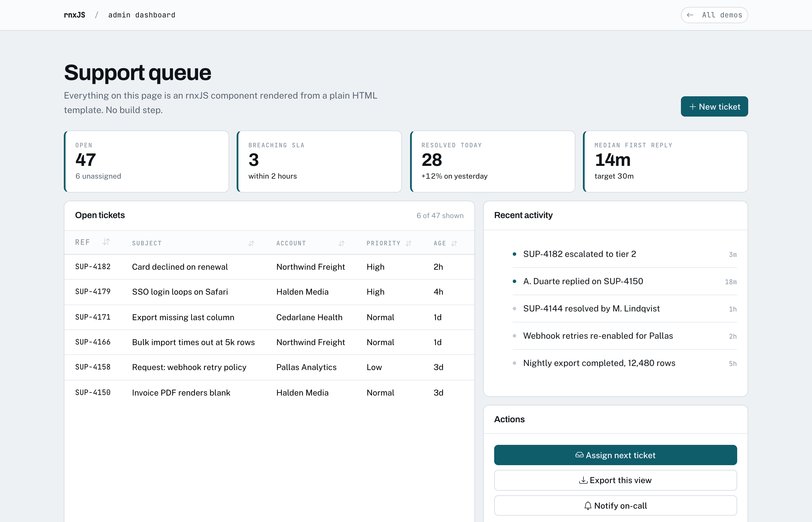Click Halden Media in the SUP-4150 row
Image resolution: width=812 pixels, height=522 pixels.
pyautogui.click(x=302, y=393)
